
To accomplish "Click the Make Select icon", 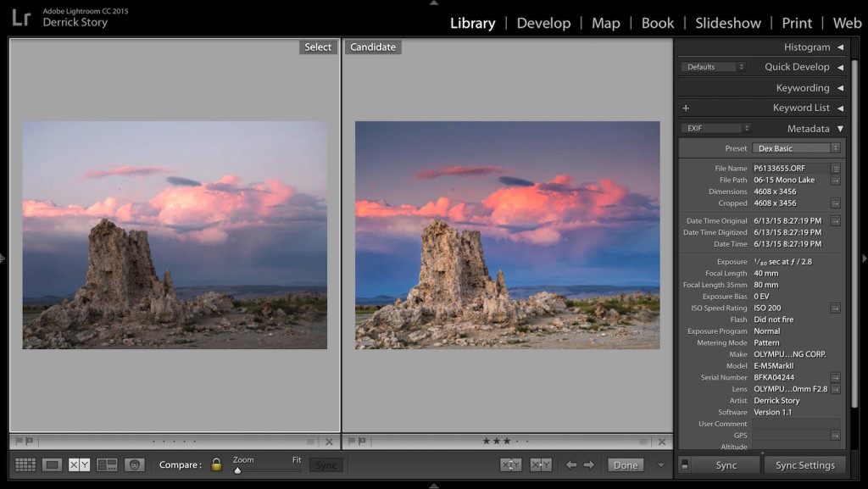I will [x=541, y=464].
